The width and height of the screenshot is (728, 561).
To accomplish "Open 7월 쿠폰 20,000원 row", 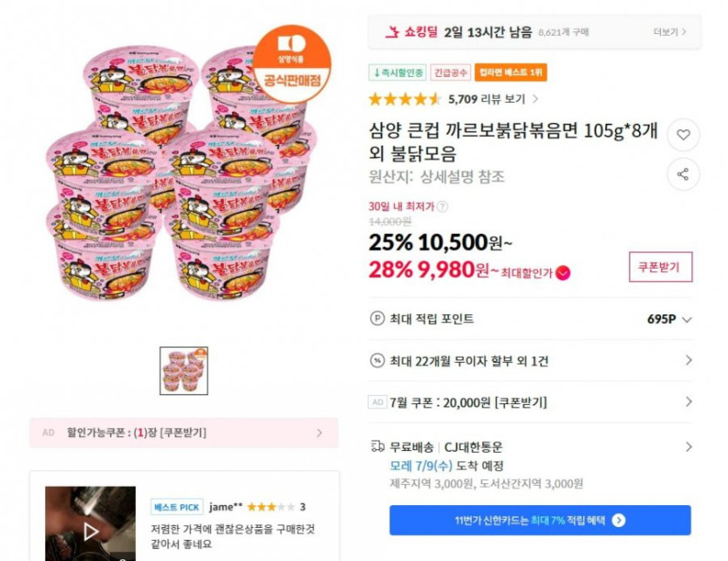I will (688, 402).
